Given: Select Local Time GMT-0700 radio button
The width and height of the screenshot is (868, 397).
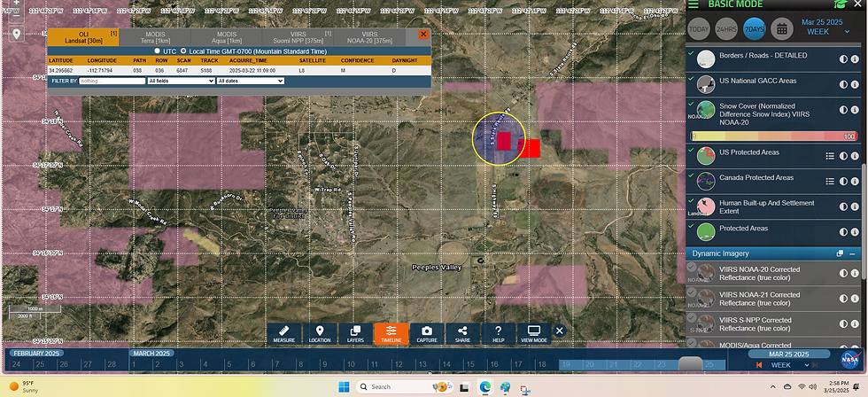Looking at the screenshot, I should [183, 51].
